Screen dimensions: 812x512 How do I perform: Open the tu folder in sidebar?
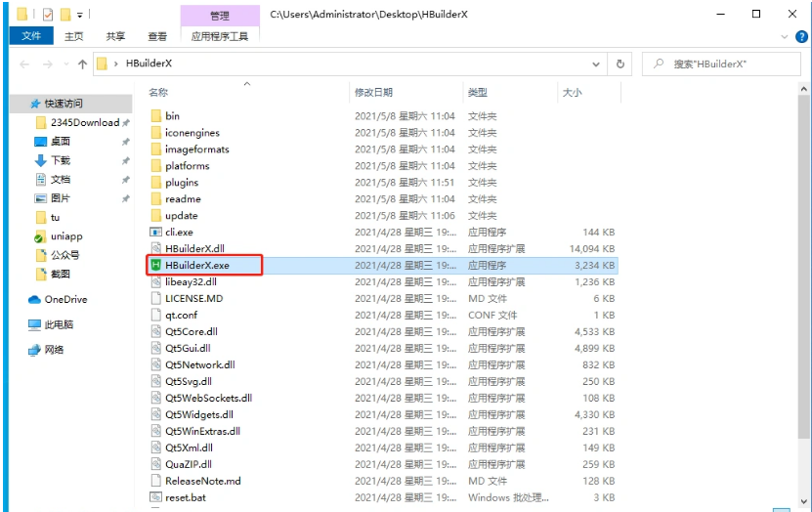(x=55, y=218)
